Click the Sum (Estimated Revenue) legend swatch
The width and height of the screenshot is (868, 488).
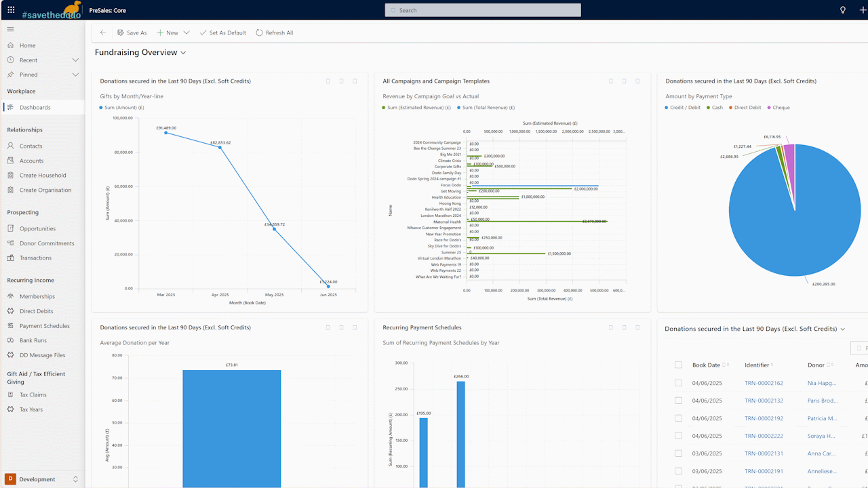click(x=384, y=108)
